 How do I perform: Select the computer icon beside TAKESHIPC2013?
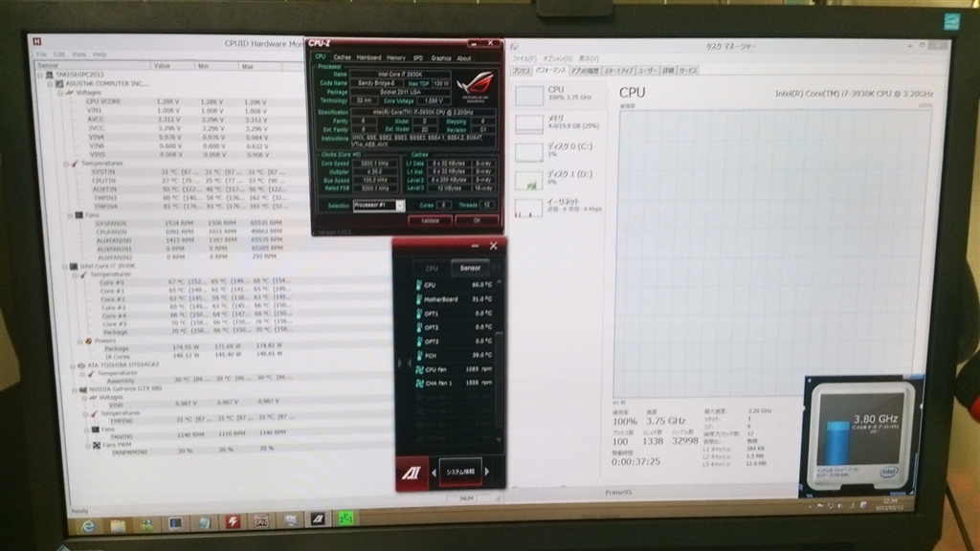coord(50,75)
